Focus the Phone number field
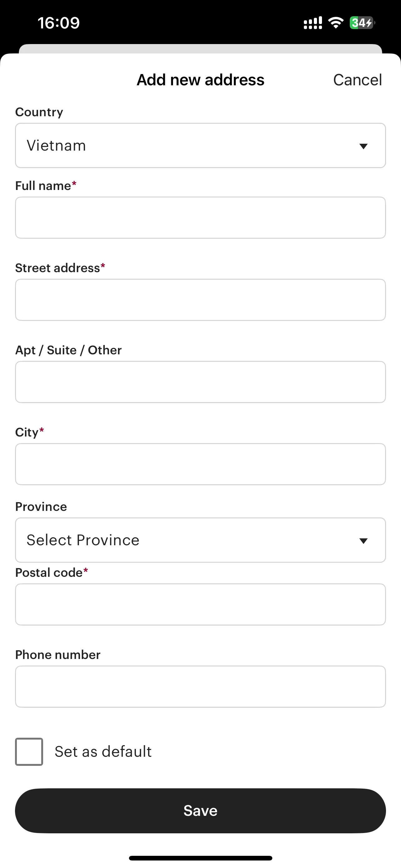401x868 pixels. click(200, 687)
